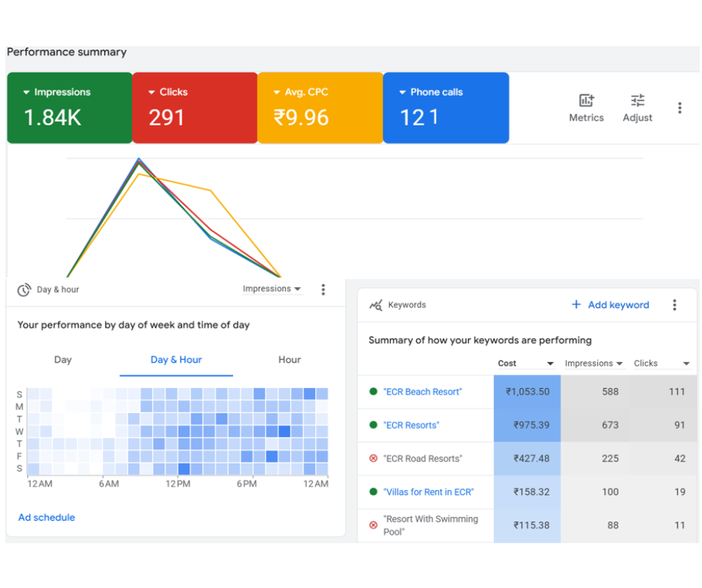Click the Adjust sliders icon
The height and width of the screenshot is (588, 702).
coord(637,101)
